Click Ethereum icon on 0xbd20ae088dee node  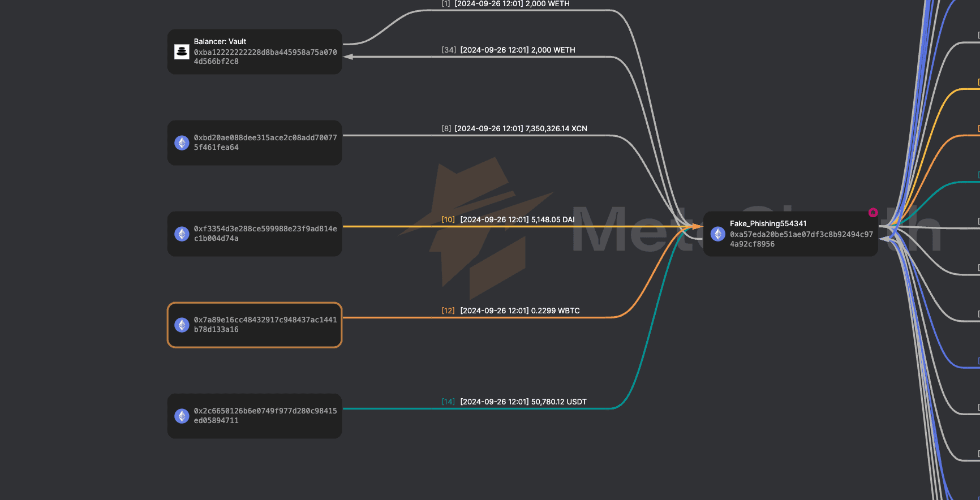182,143
